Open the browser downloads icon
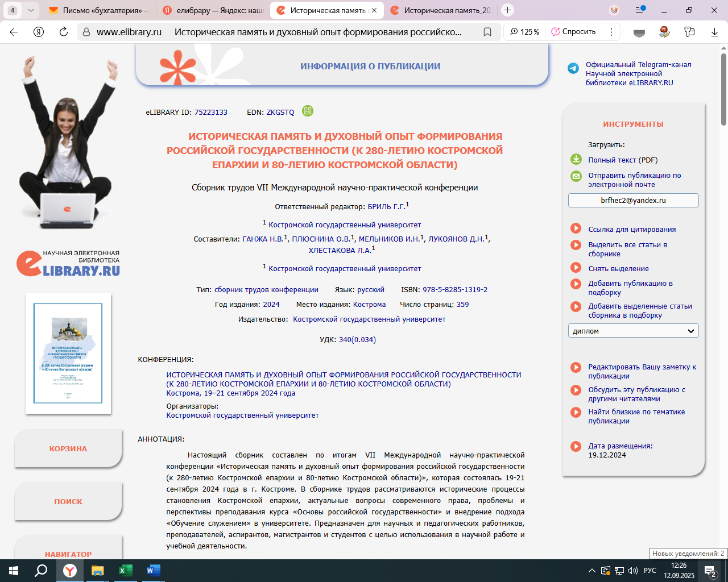 pos(714,32)
